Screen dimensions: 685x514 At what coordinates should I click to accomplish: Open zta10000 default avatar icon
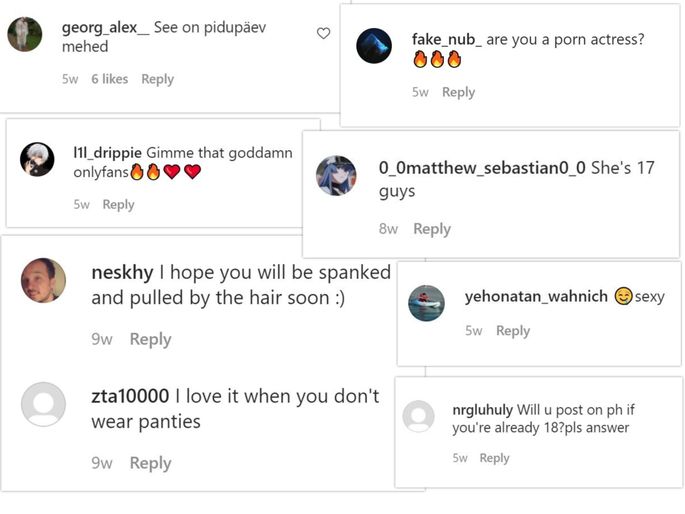(43, 404)
